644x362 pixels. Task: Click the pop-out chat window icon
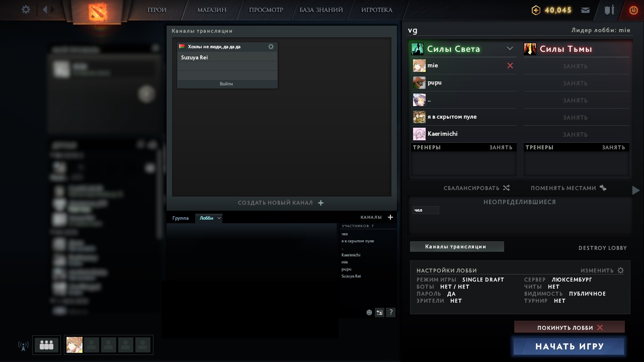(x=380, y=312)
